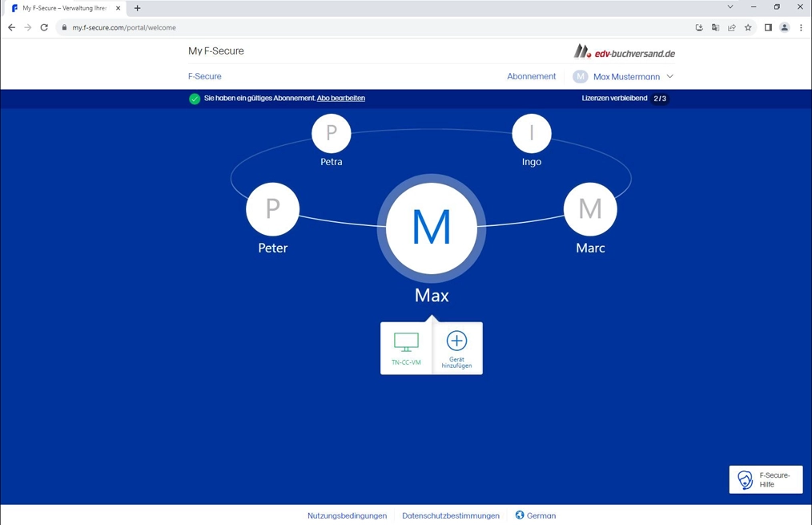Click the Lizenzen verbleibend label

click(x=614, y=98)
